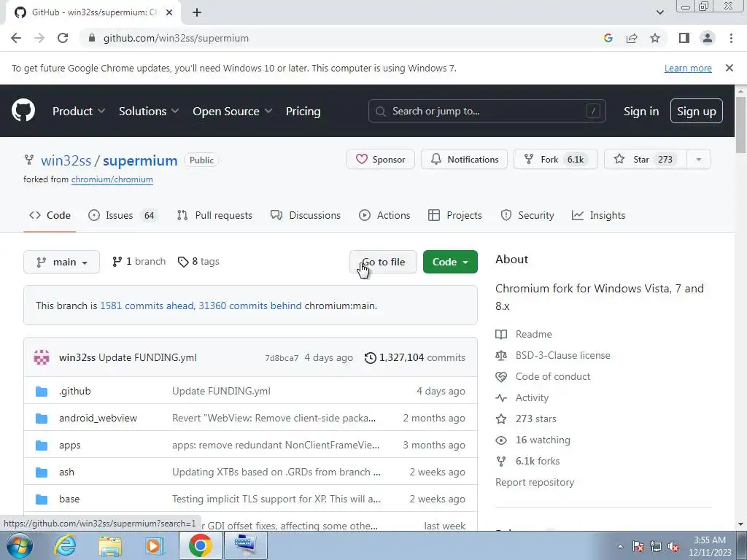The width and height of the screenshot is (747, 560).
Task: Click the Go to file button
Action: point(383,262)
